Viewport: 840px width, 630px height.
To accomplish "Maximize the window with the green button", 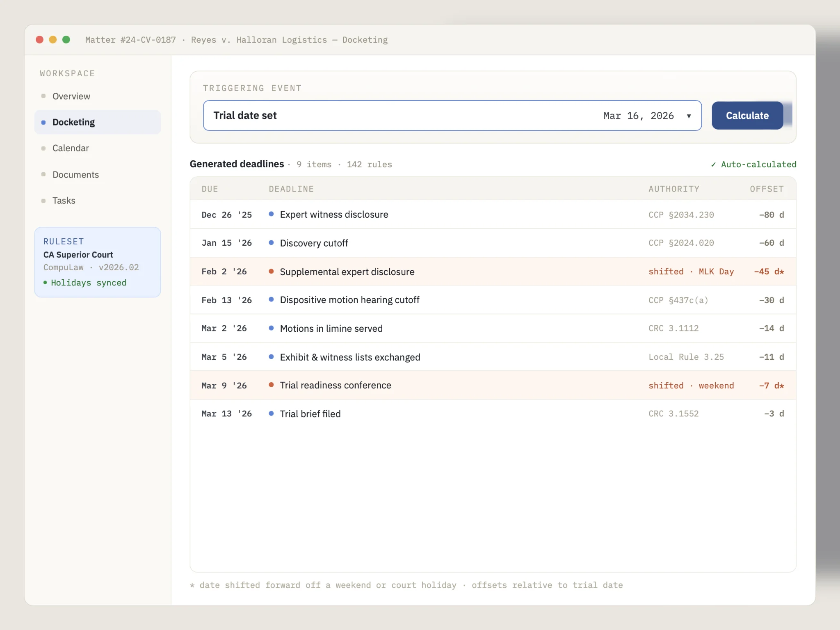I will click(66, 39).
